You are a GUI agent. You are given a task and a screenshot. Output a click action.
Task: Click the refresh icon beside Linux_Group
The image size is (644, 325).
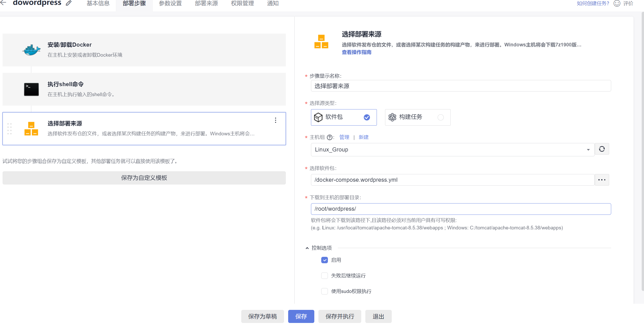pyautogui.click(x=602, y=149)
